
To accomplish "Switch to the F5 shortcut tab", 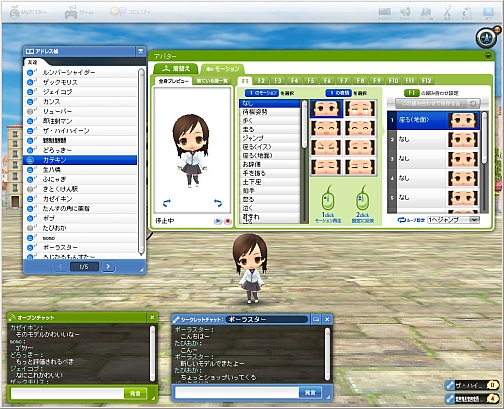I will (311, 81).
